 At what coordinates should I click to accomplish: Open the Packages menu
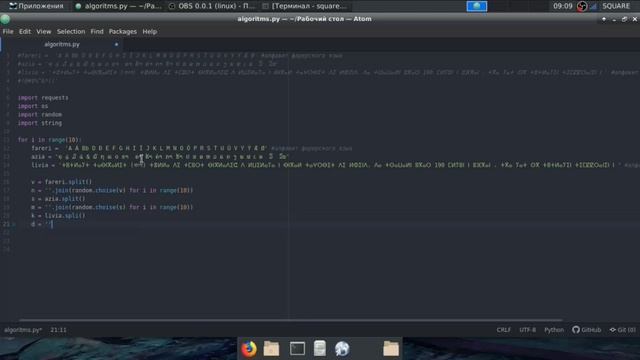coord(122,31)
